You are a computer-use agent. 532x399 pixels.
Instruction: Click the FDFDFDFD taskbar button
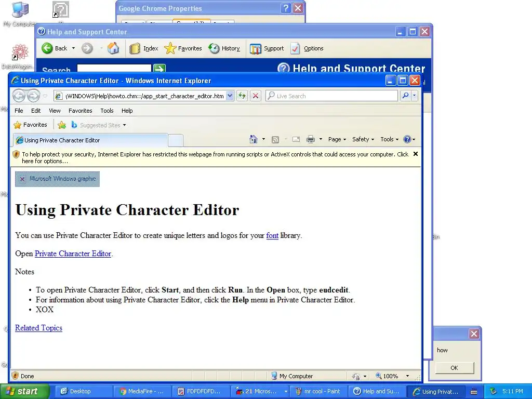tap(201, 391)
